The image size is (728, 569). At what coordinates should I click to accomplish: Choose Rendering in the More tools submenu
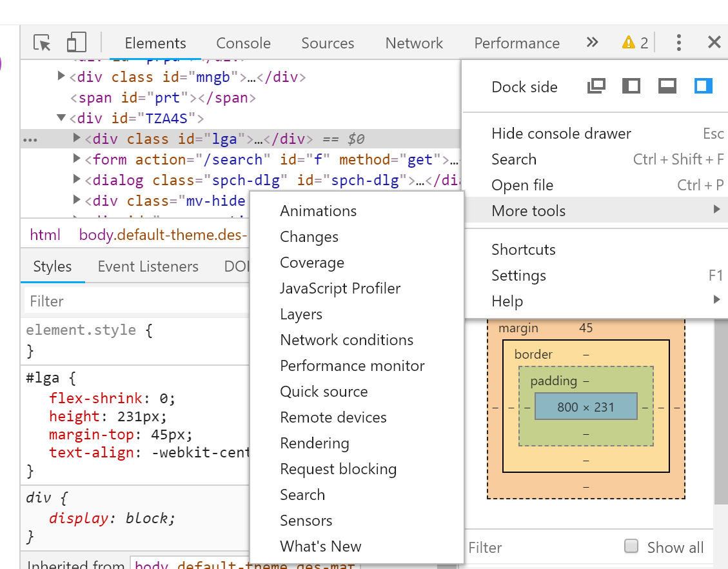tap(314, 443)
